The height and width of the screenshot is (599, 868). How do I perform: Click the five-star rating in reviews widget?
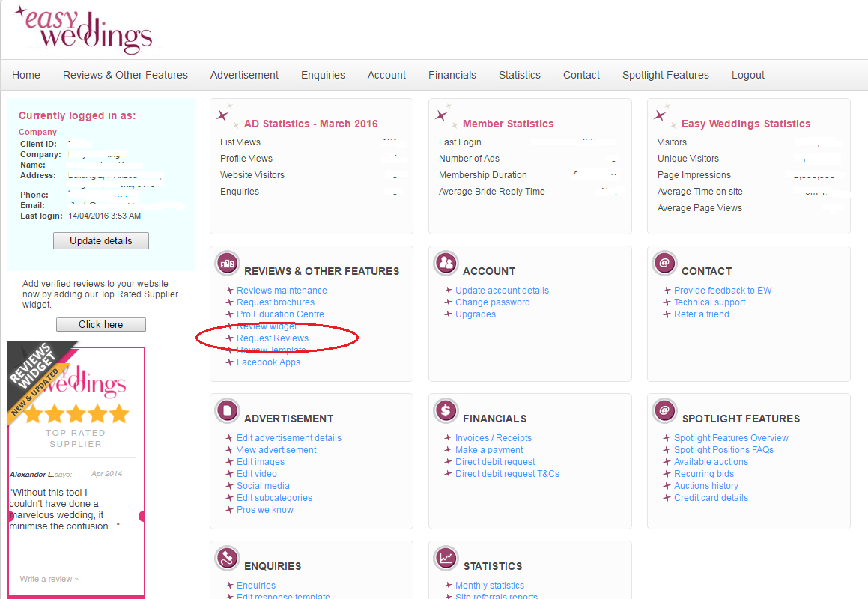click(x=76, y=413)
